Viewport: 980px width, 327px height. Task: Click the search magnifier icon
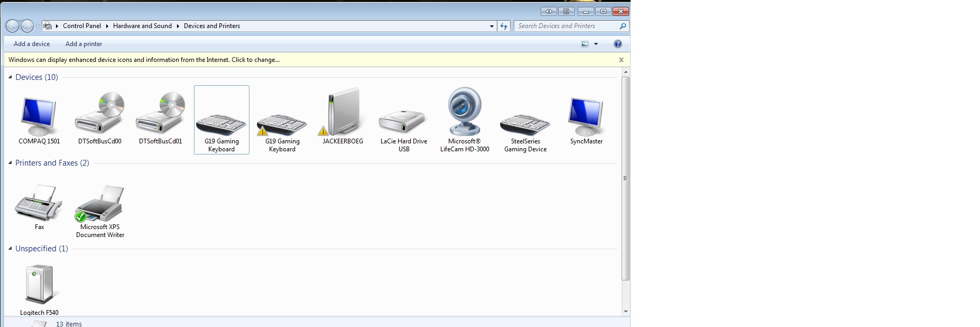(623, 26)
